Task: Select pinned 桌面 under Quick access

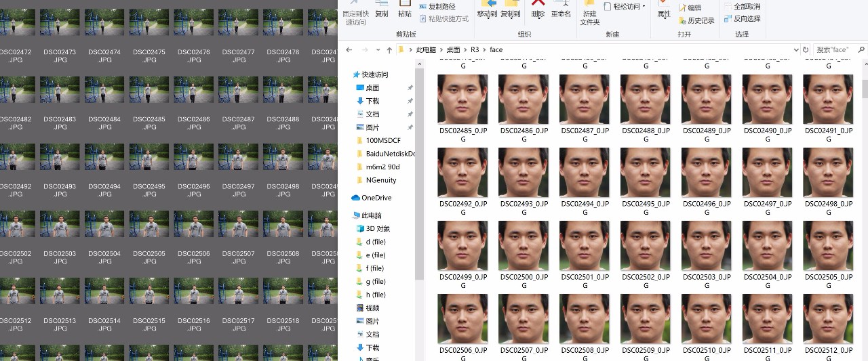Action: 367,88
